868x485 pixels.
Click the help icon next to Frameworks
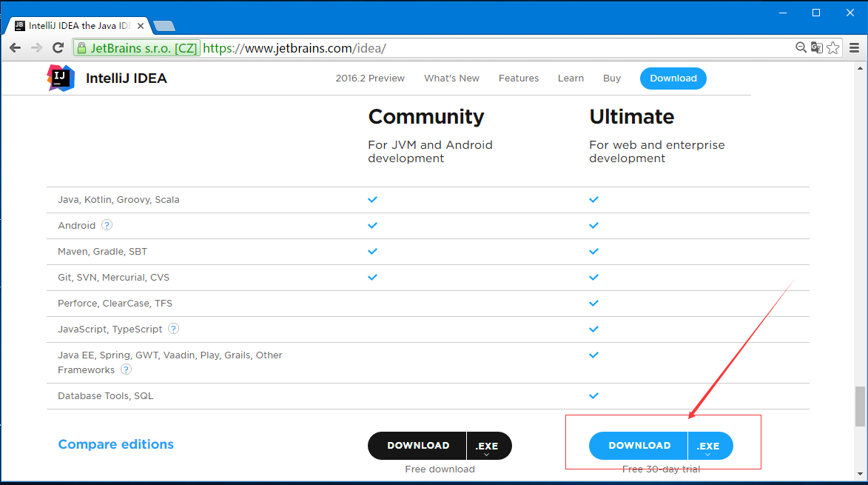coord(127,369)
